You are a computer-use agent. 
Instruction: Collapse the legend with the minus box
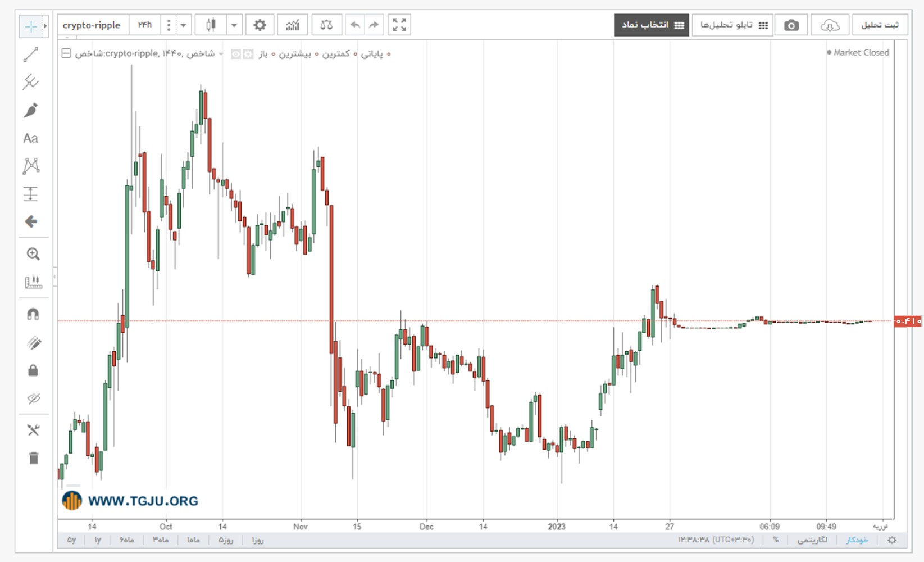[x=66, y=54]
